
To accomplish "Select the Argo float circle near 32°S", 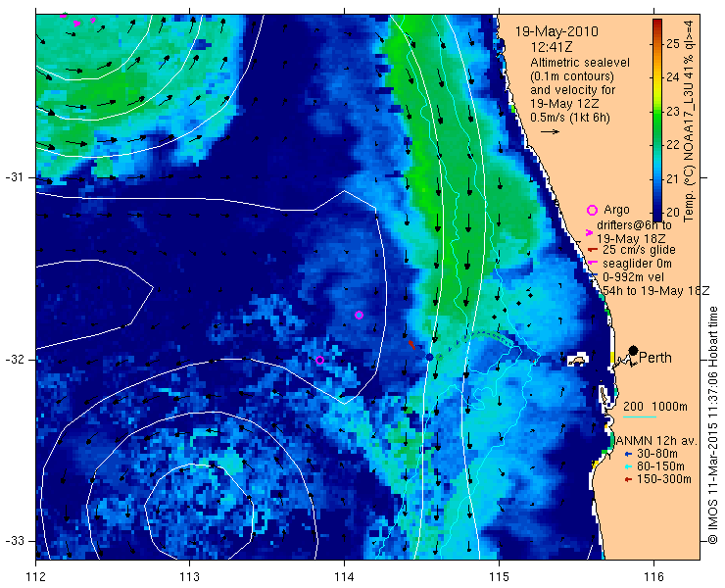I will pyautogui.click(x=320, y=360).
